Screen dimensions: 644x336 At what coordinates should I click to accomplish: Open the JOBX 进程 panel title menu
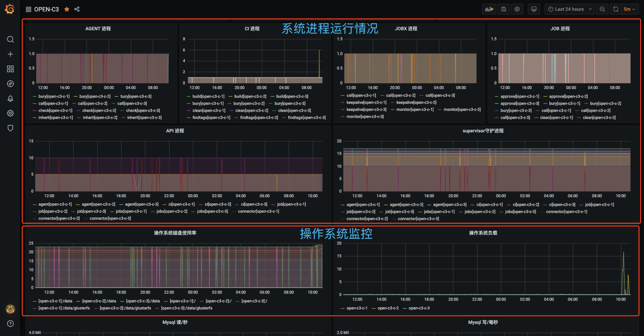pos(406,29)
